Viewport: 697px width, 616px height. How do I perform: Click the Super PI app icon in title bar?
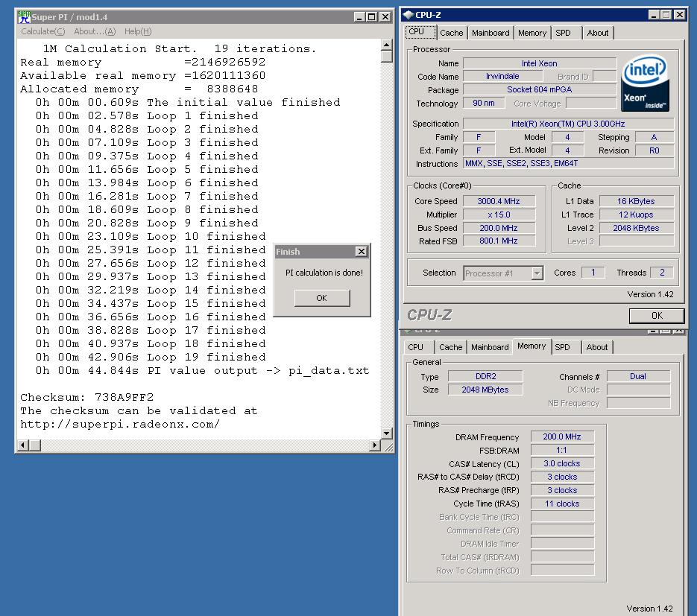pyautogui.click(x=24, y=17)
